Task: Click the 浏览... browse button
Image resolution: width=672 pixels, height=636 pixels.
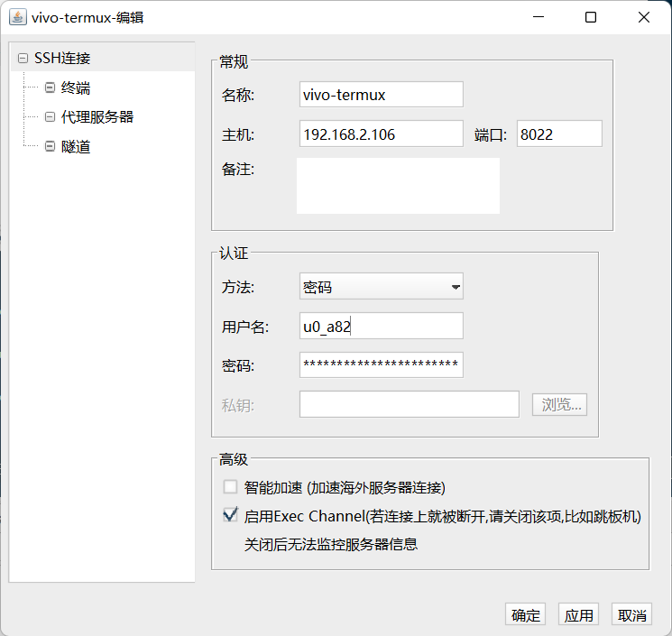Action: pos(559,404)
